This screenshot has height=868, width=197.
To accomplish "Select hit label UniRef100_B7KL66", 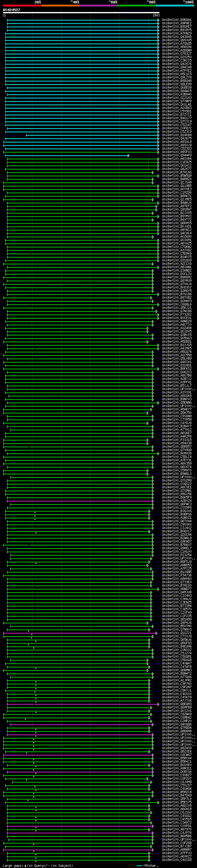I will click(177, 172).
